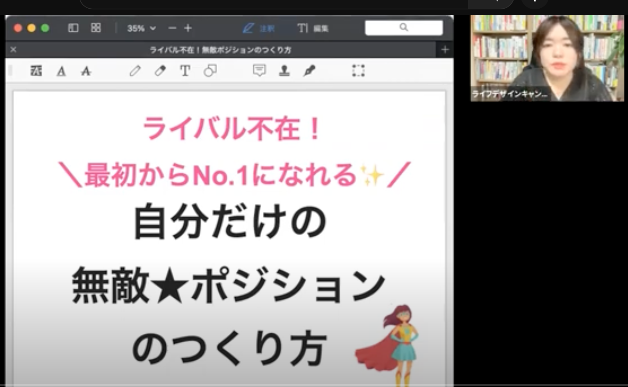The width and height of the screenshot is (628, 387).
Task: Select the ライバル不在 document tab title
Action: 220,50
